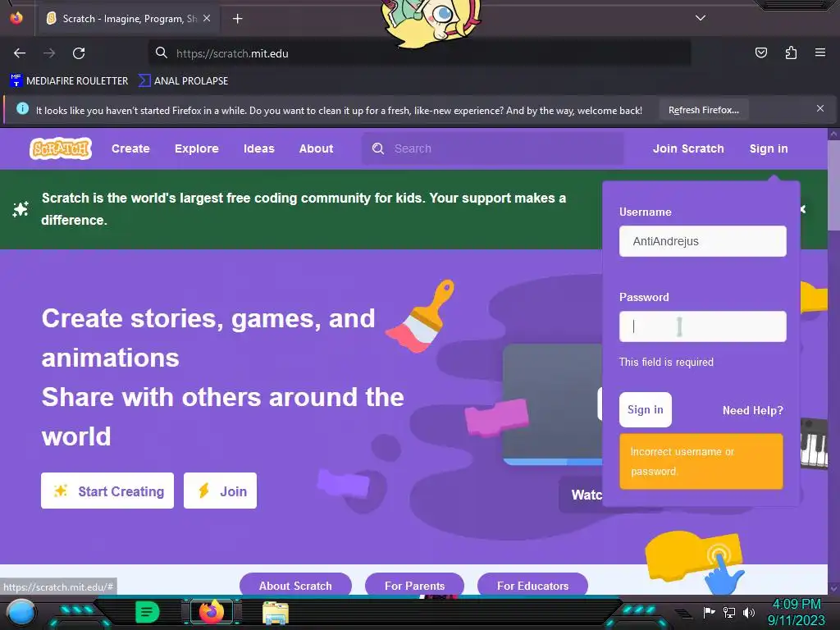The width and height of the screenshot is (840, 630).
Task: Click the This field is required message
Action: click(x=666, y=362)
